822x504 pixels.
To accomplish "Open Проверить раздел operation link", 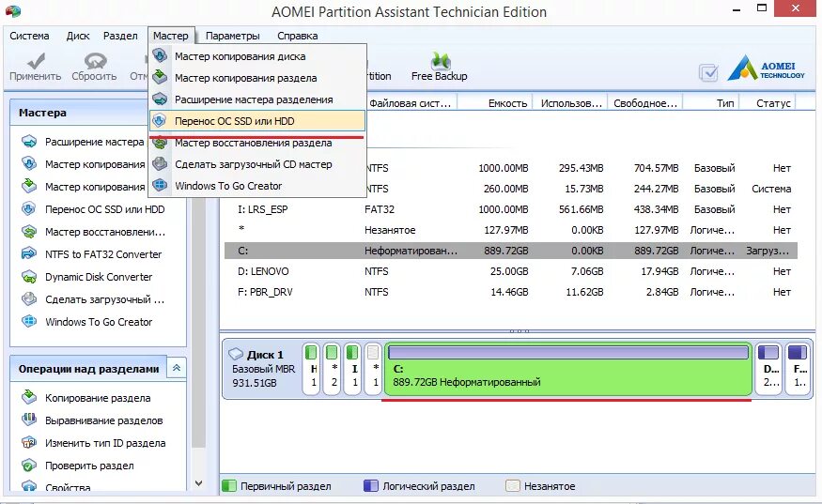I will click(89, 466).
